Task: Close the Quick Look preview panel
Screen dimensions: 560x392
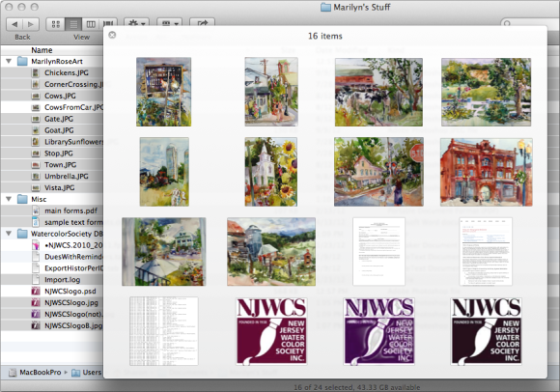Action: coord(112,35)
